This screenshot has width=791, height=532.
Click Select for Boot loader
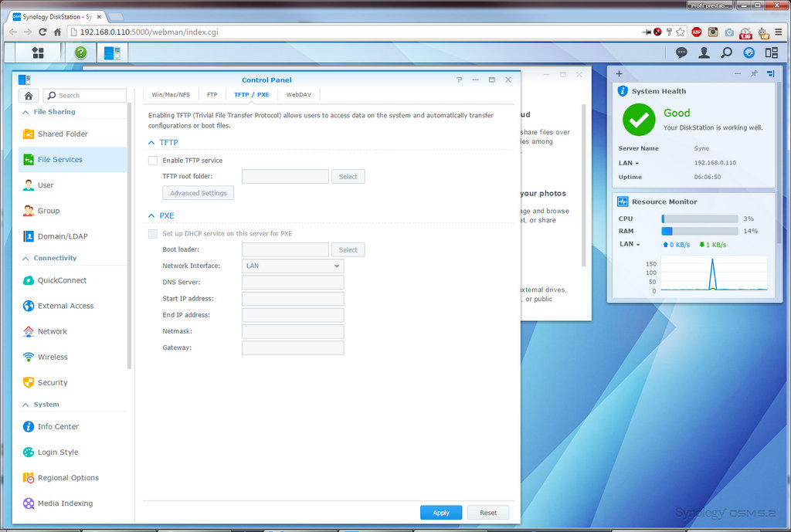pos(348,249)
